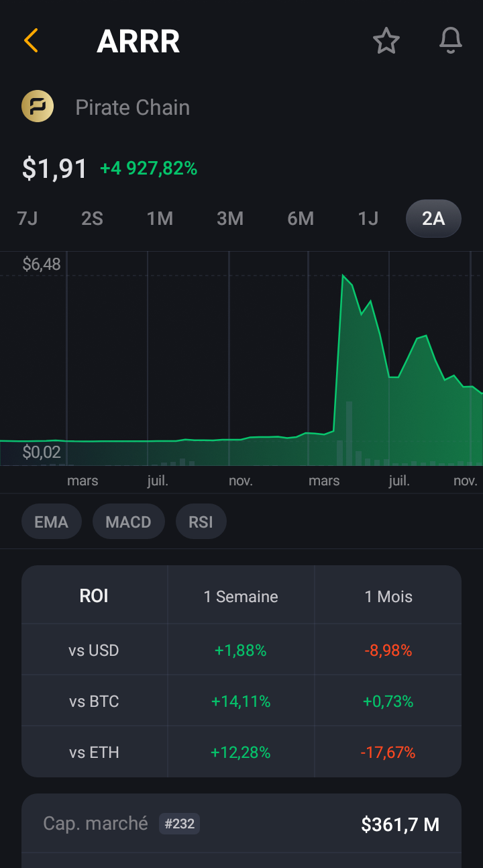
Task: Switch chart to the 3M range
Action: (229, 218)
